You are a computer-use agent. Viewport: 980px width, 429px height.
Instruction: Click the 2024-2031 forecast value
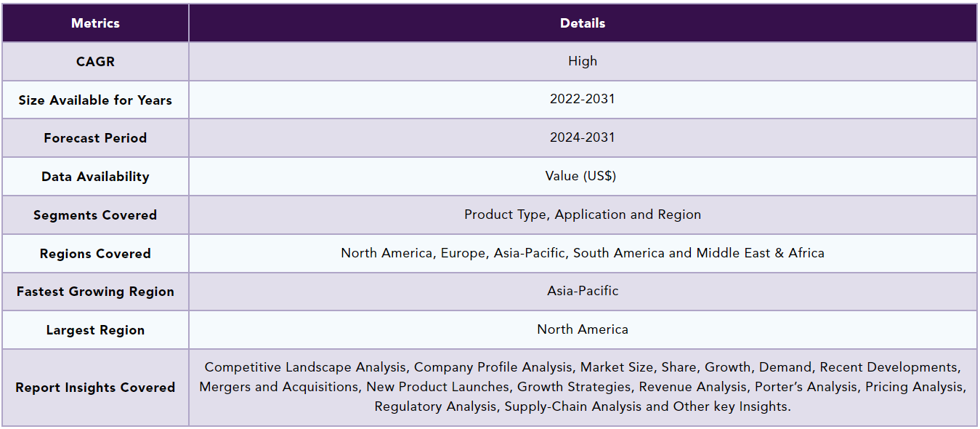[x=583, y=137]
